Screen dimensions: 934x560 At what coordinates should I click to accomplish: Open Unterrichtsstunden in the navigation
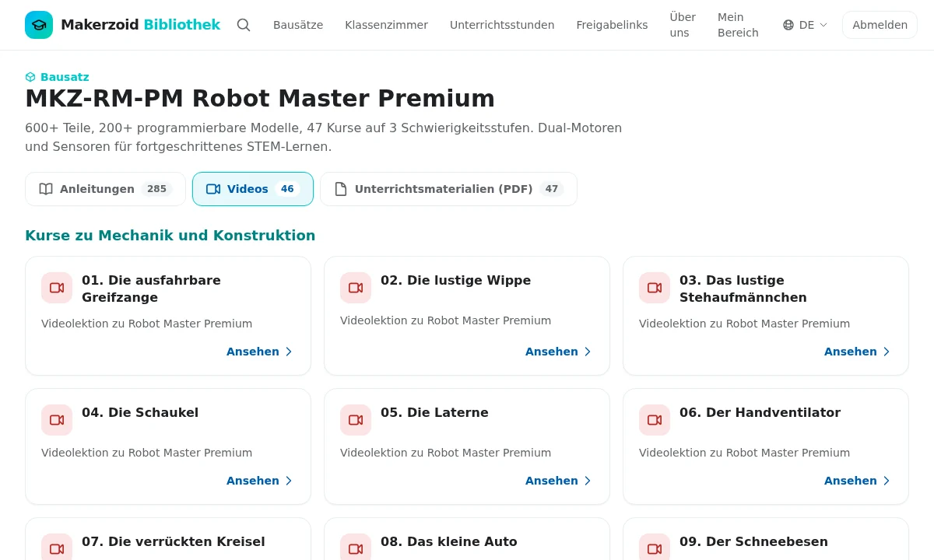[x=502, y=25]
